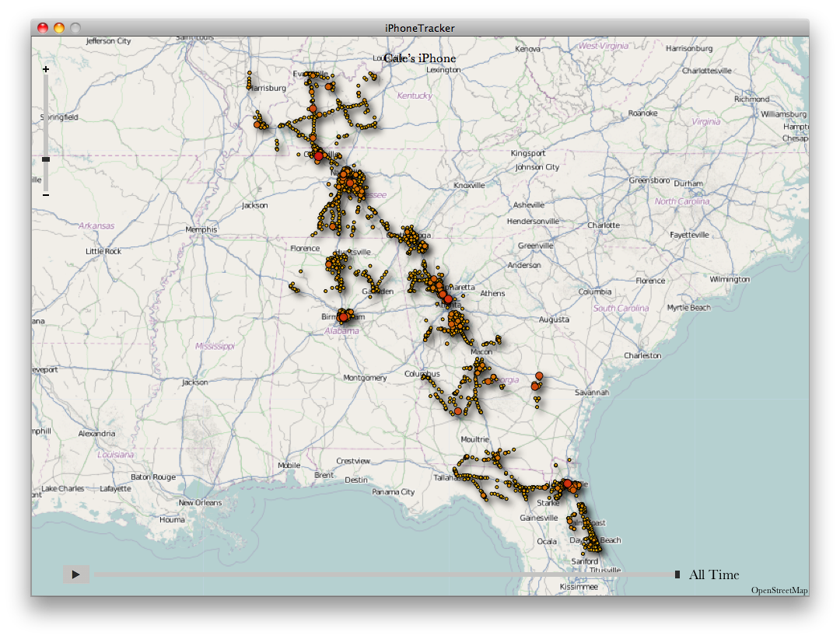Image resolution: width=840 pixels, height=639 pixels.
Task: Start timeline playback with the play button
Action: 75,574
